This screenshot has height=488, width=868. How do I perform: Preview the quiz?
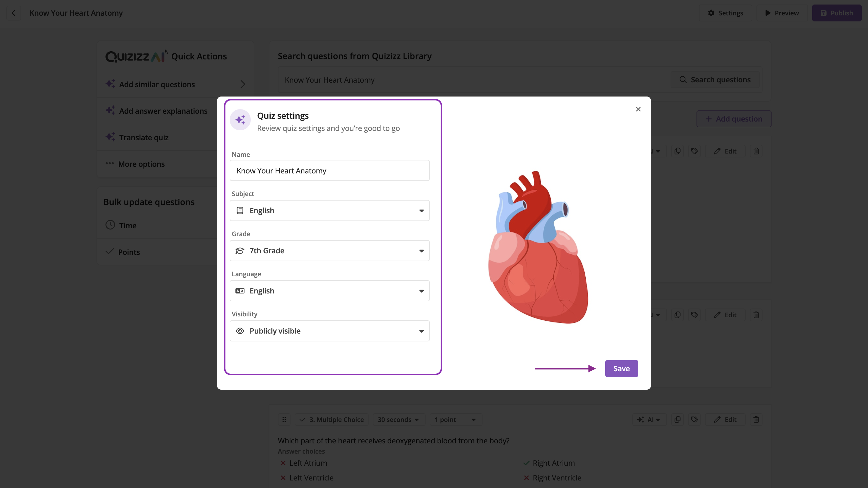click(x=782, y=13)
